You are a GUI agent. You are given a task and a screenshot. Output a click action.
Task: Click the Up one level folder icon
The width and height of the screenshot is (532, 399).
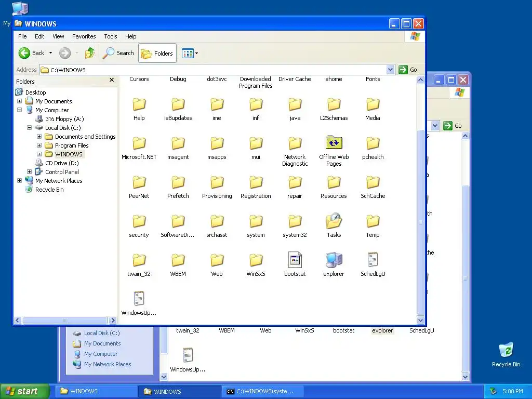click(x=90, y=53)
